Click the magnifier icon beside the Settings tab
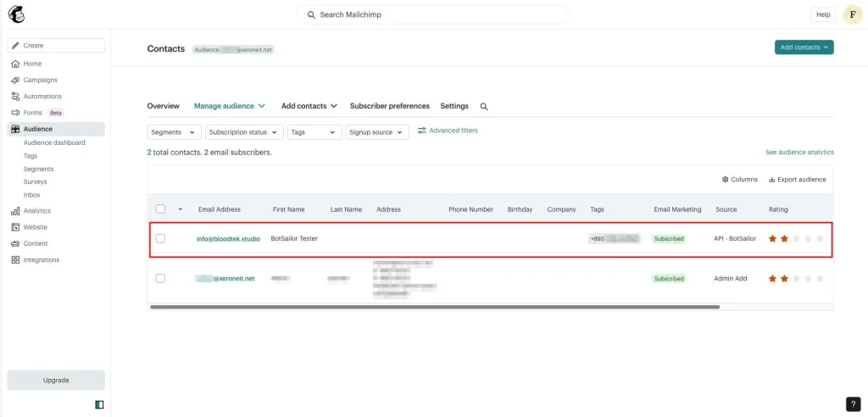Screen dimensions: 868x417 coord(484,106)
